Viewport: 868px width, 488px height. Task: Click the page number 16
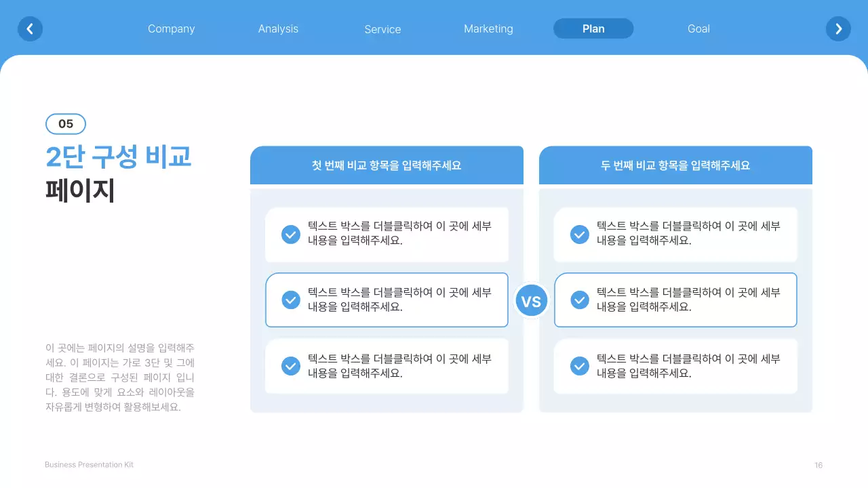click(x=818, y=465)
